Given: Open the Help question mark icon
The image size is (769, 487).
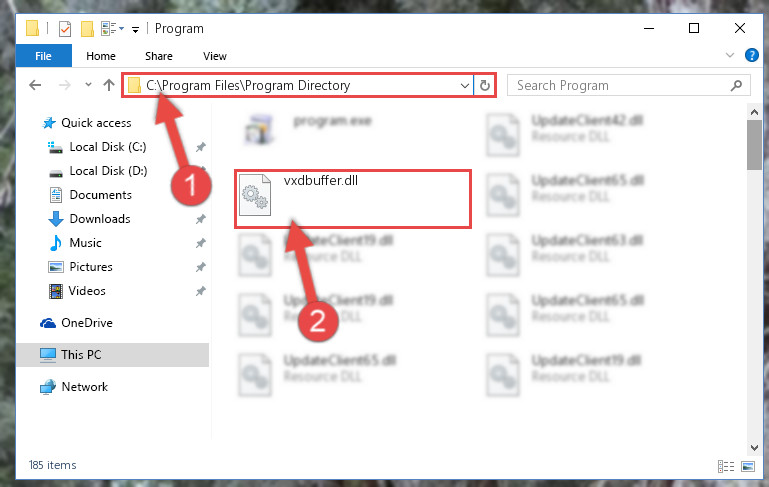Looking at the screenshot, I should (x=751, y=55).
